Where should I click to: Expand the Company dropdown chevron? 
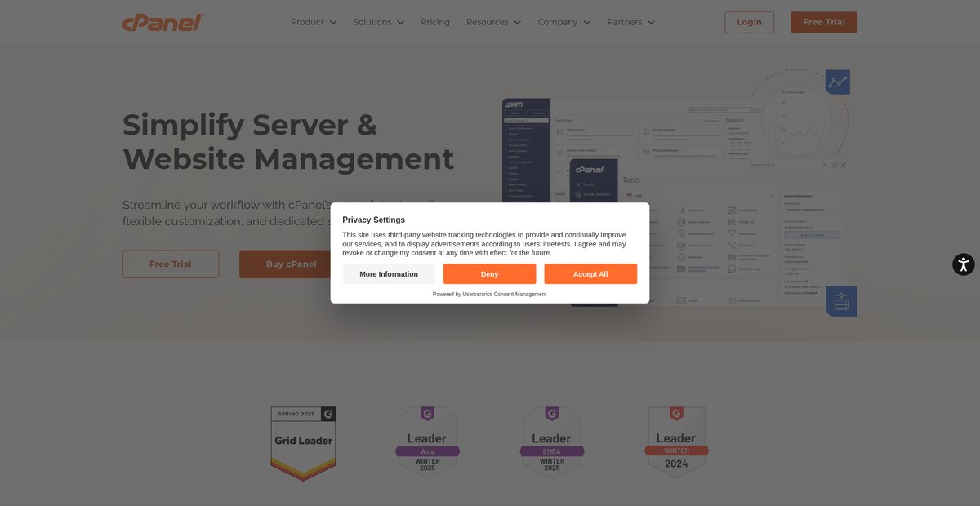(x=586, y=22)
